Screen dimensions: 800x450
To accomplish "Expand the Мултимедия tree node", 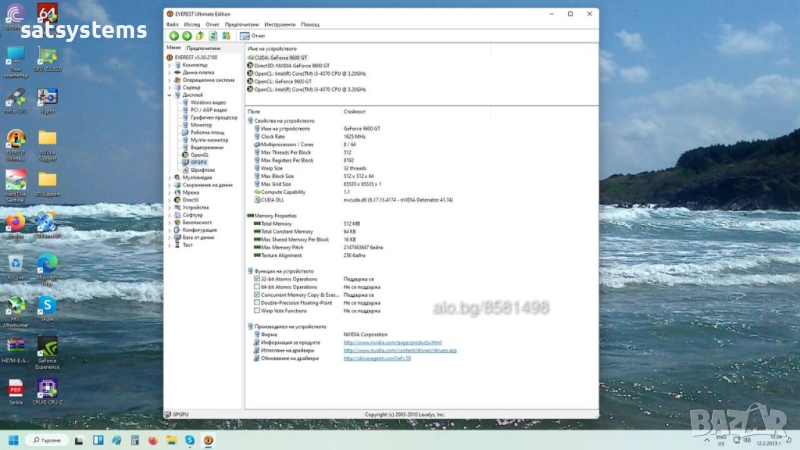I will tap(169, 177).
